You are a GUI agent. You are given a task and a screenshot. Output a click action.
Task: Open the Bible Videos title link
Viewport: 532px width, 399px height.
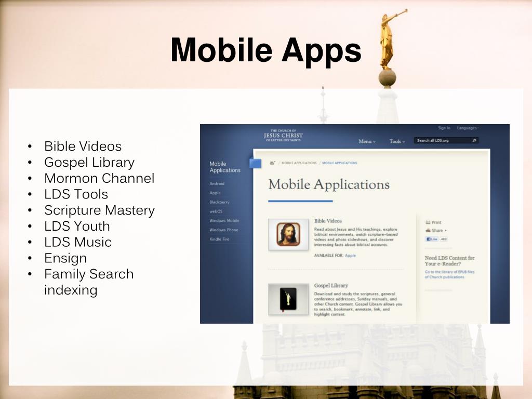pyautogui.click(x=328, y=221)
